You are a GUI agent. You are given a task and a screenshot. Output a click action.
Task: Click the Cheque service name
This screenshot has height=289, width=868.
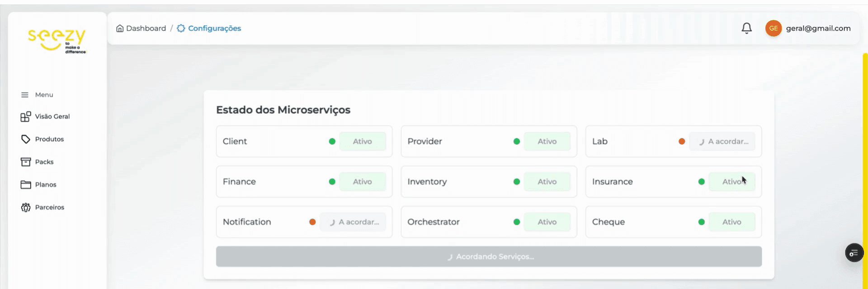pyautogui.click(x=609, y=222)
